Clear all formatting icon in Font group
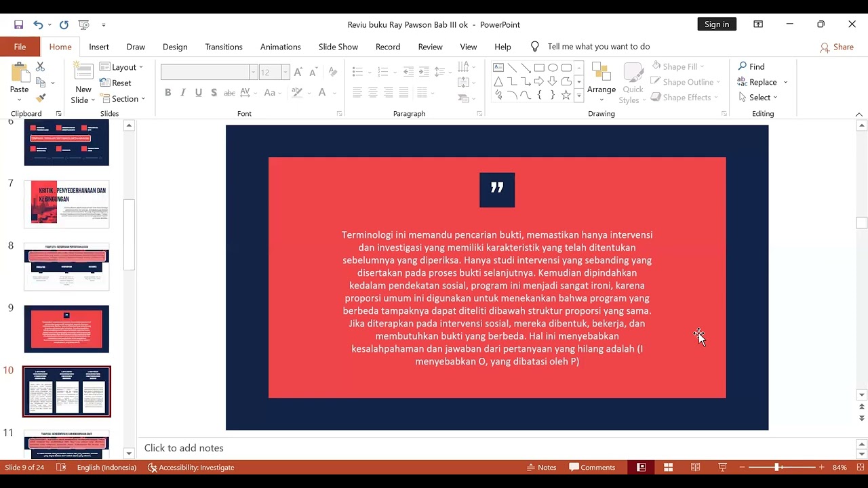Screen dimensions: 868x488 click(x=332, y=72)
